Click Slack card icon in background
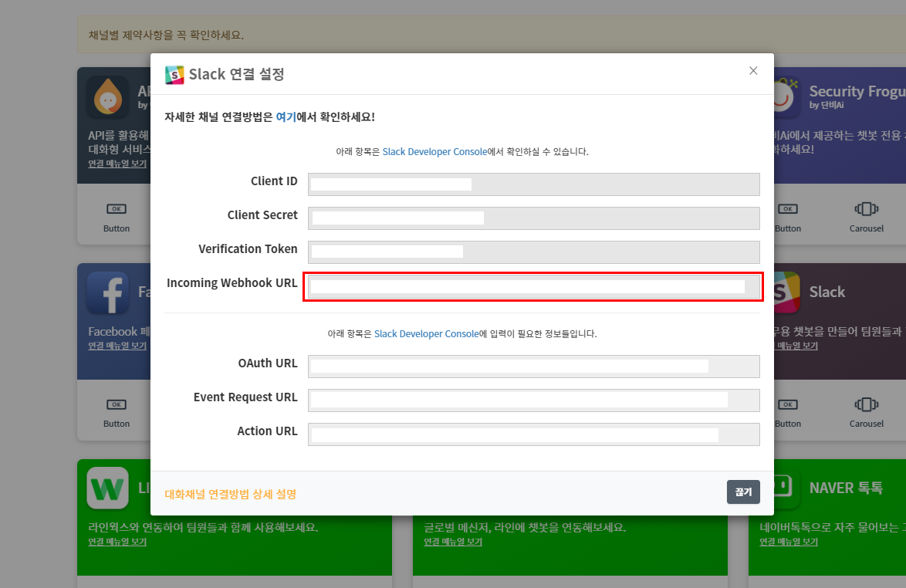This screenshot has width=906, height=588. [x=787, y=293]
